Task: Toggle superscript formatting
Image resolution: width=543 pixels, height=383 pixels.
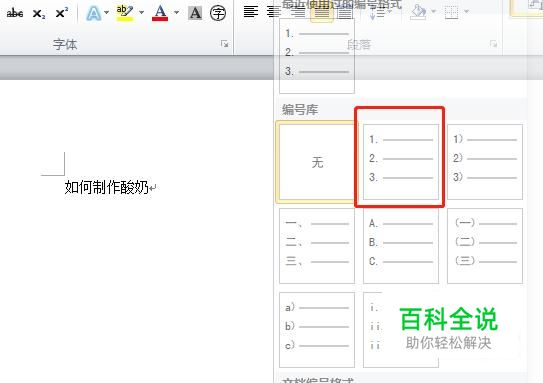Action: (62, 13)
